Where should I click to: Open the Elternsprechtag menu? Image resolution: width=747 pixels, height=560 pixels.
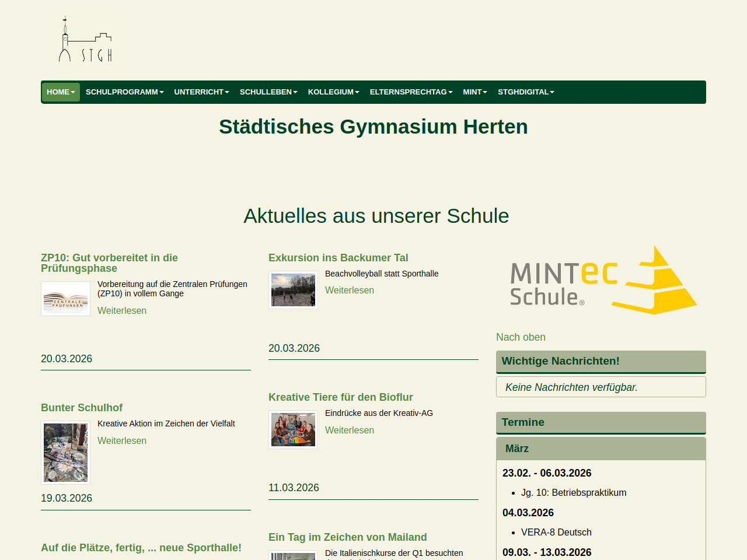point(411,92)
